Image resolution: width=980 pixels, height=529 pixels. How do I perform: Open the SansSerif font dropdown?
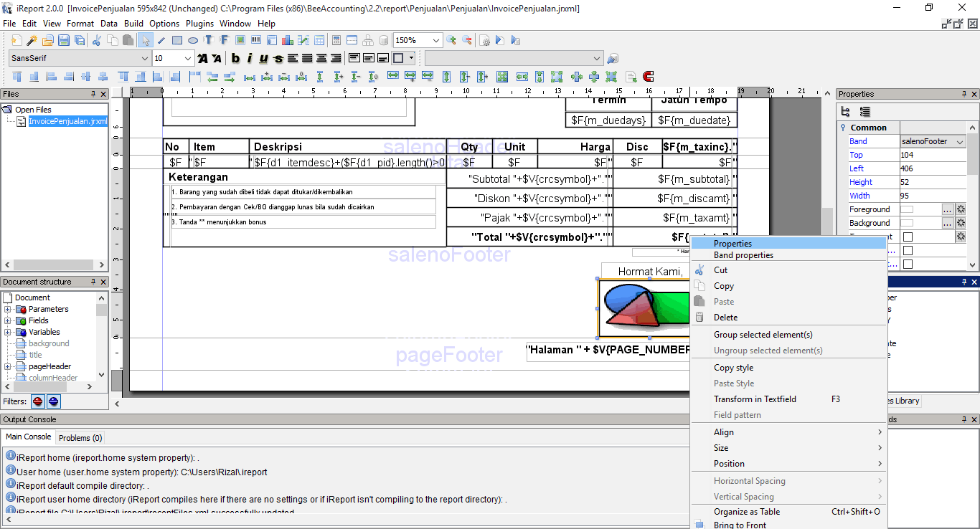[x=143, y=58]
